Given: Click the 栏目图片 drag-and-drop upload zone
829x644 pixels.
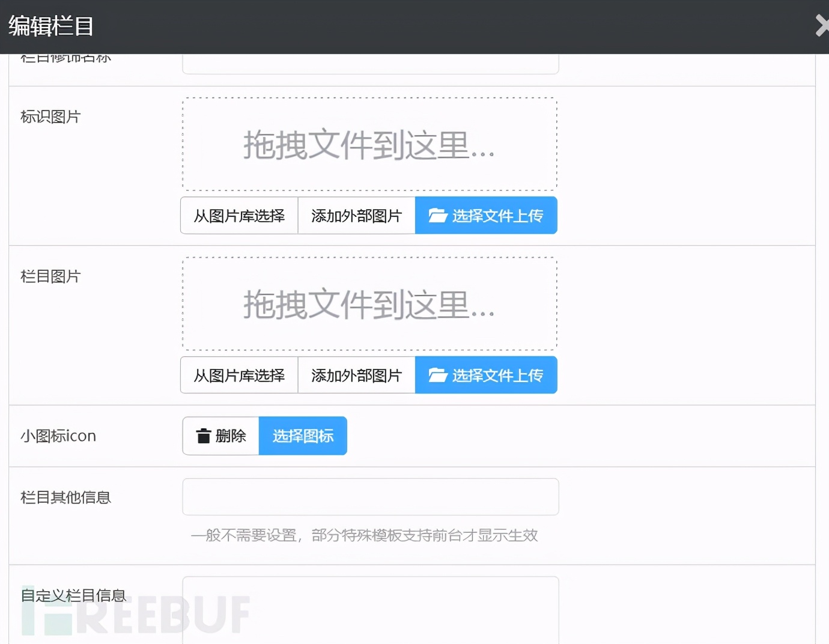Looking at the screenshot, I should [369, 303].
